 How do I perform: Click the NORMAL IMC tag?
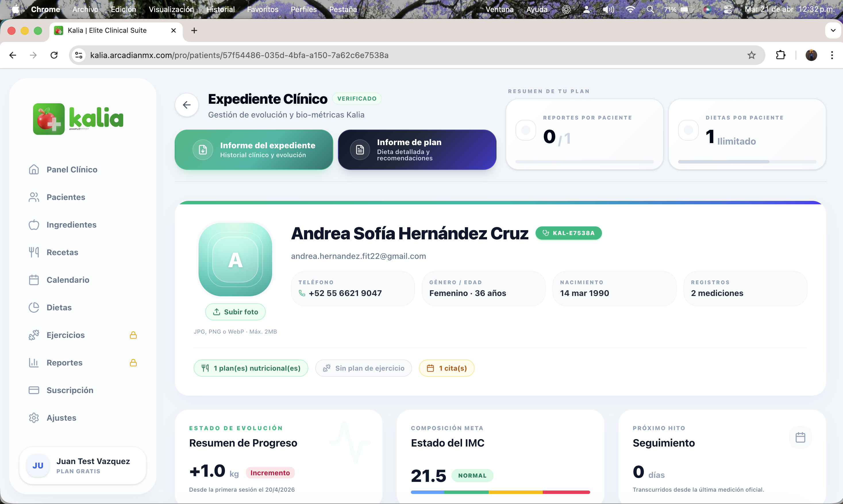472,476
